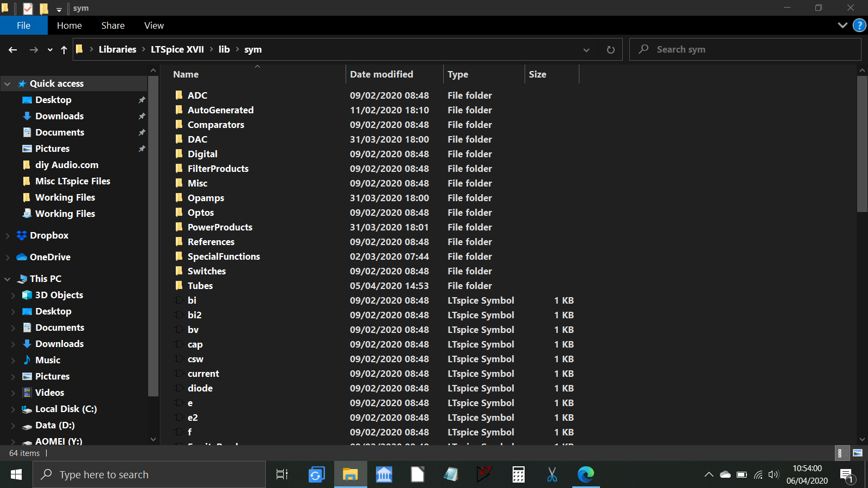Select the Opamps folder icon
Image resolution: width=868 pixels, height=488 pixels.
tap(179, 197)
